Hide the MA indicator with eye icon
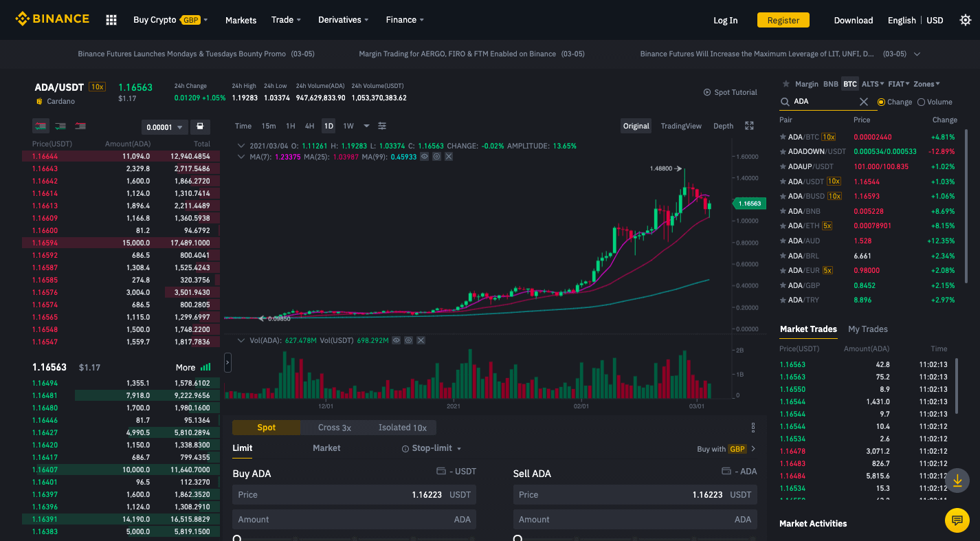The height and width of the screenshot is (541, 980). [424, 157]
